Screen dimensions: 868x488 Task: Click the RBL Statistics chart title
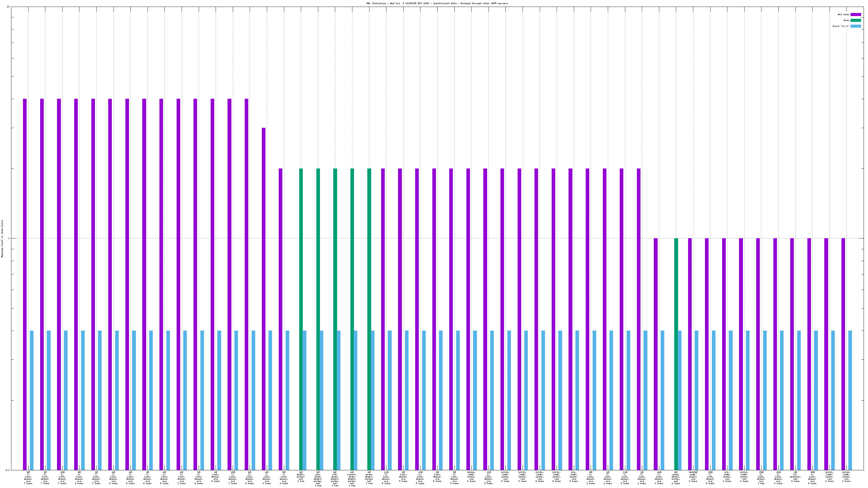click(437, 3)
